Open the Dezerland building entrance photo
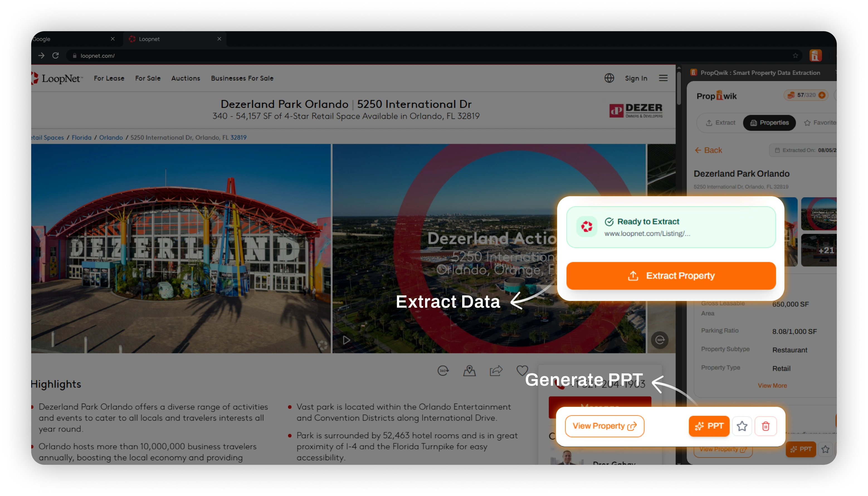 (181, 248)
